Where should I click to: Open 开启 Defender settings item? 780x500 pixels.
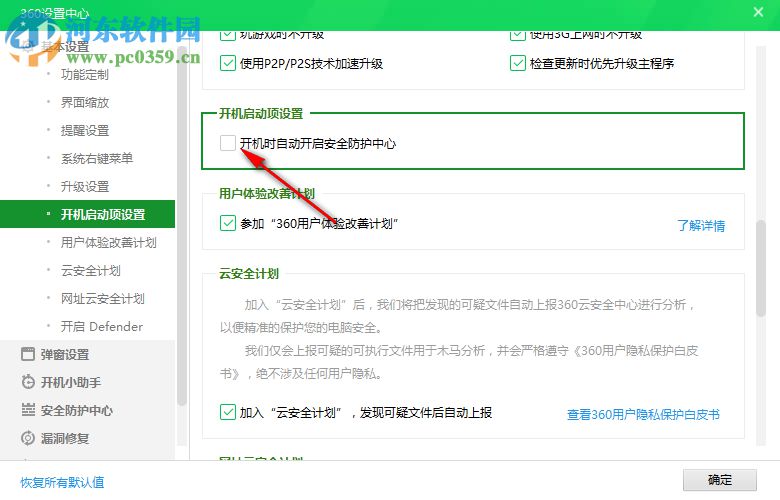[x=101, y=326]
